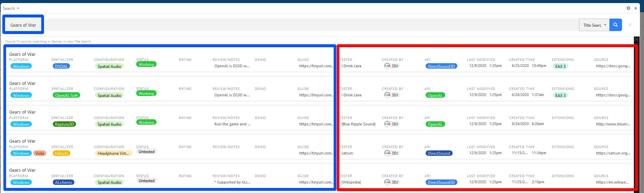Click 3DJ avatar in DSOAL row
Image resolution: width=644 pixels, height=193 pixels.
click(x=387, y=66)
